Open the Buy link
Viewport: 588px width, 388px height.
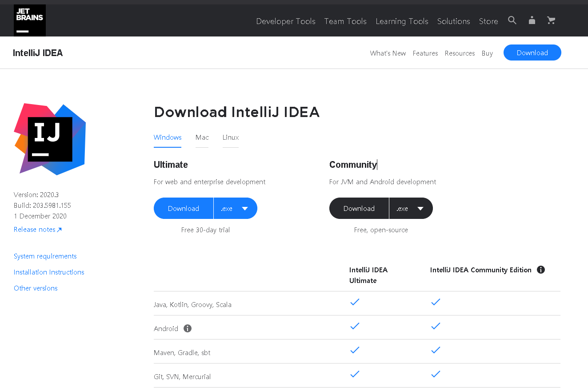(487, 53)
